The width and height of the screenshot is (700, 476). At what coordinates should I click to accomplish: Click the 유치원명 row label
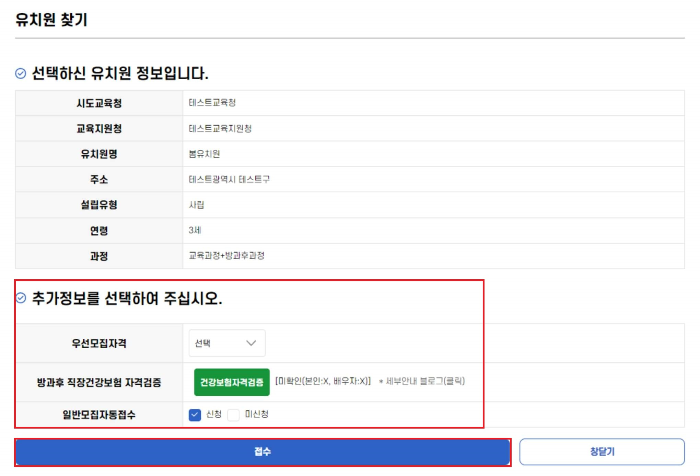(99, 154)
